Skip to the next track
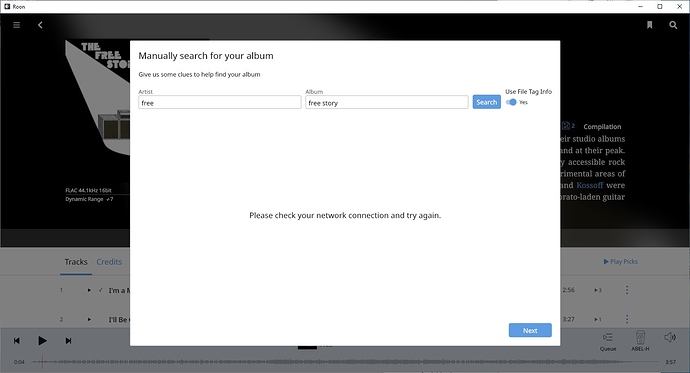The height and width of the screenshot is (373, 690). pos(68,340)
